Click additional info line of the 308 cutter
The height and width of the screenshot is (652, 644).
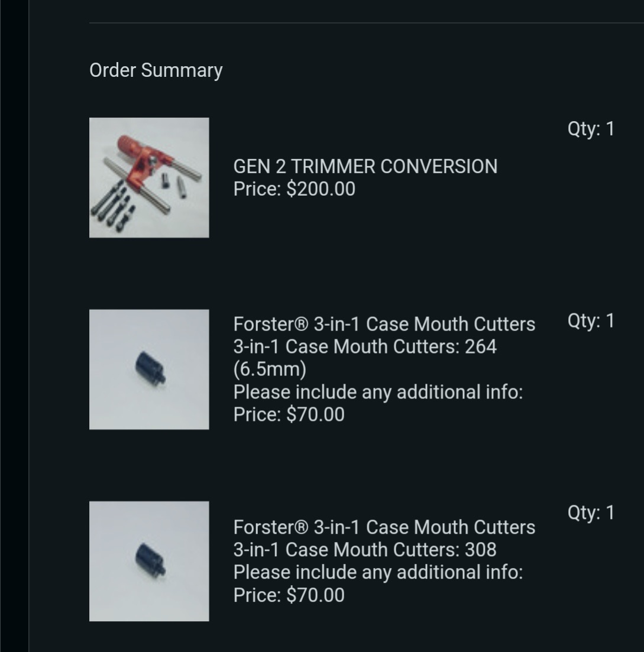tap(378, 572)
